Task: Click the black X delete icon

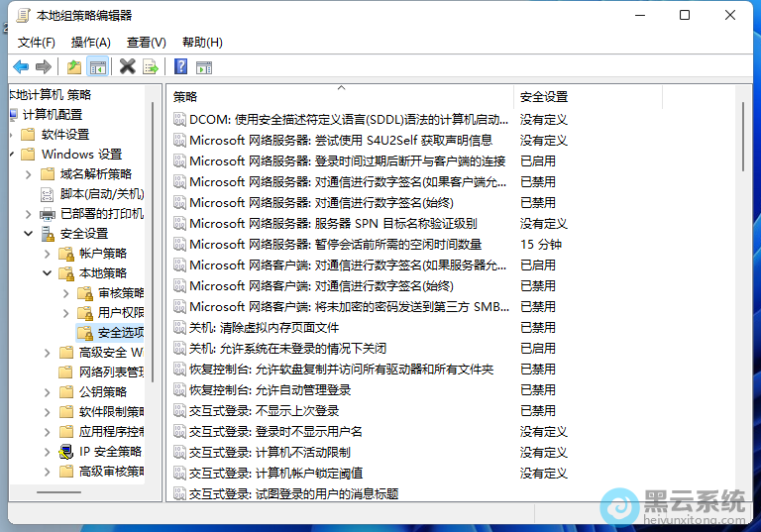Action: 127,66
